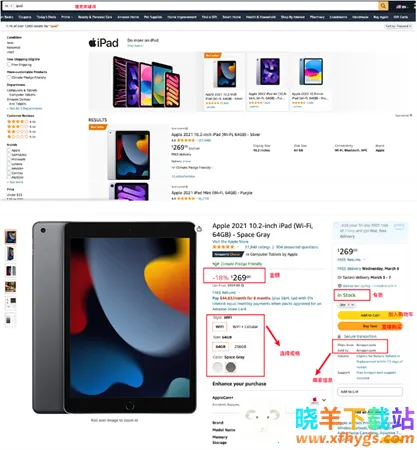Enable the Free Shipping checkbox
417x450 pixels.
pos(9,64)
